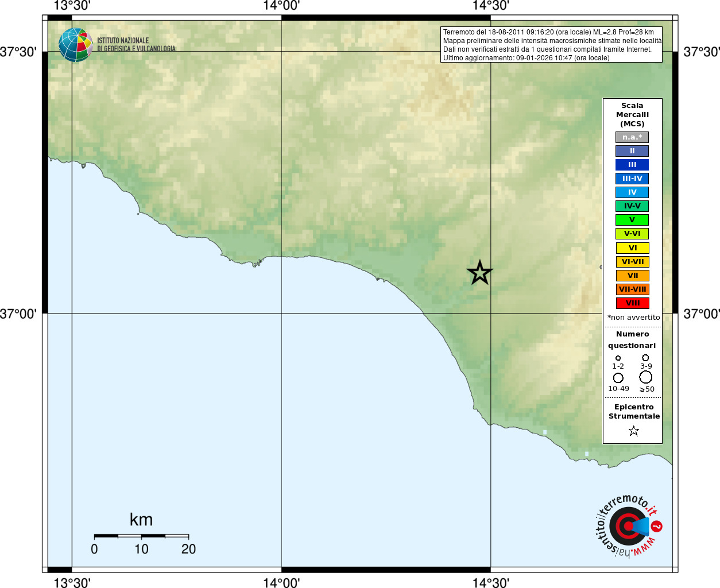The width and height of the screenshot is (720, 588).
Task: Click the III-IV legend swatch
Action: pyautogui.click(x=632, y=179)
